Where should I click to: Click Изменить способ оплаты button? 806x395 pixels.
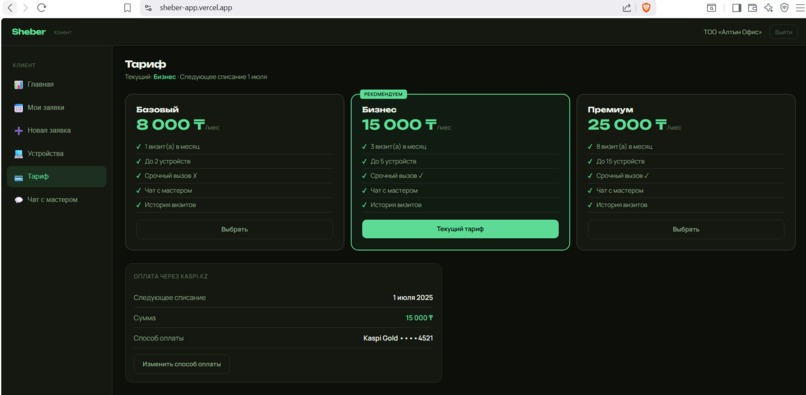tap(181, 364)
